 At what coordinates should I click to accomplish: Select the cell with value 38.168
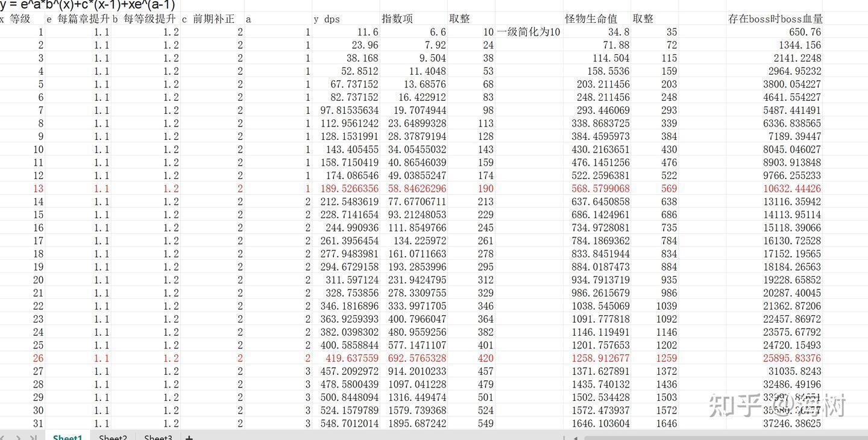[346, 58]
